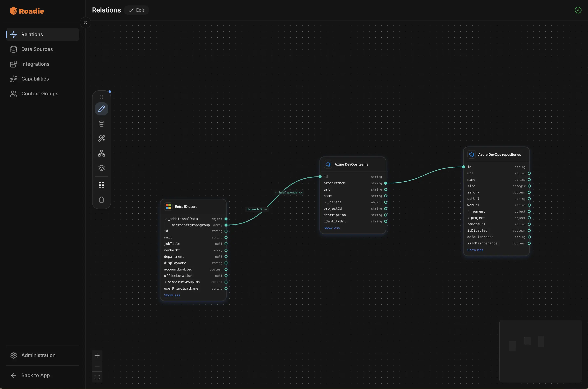Click the identityUrl connector in Azure DevOps teams
588x389 pixels.
pos(386,221)
